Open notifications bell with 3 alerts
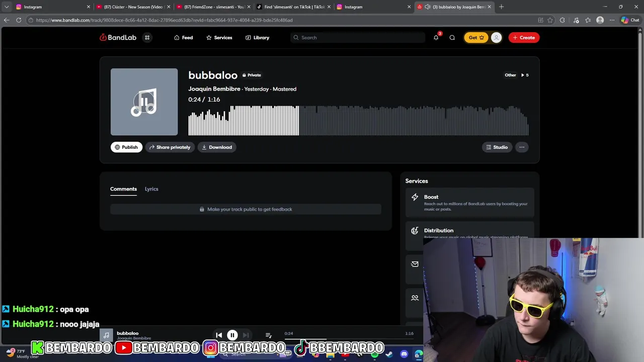Viewport: 644px width, 362px height. [x=436, y=37]
